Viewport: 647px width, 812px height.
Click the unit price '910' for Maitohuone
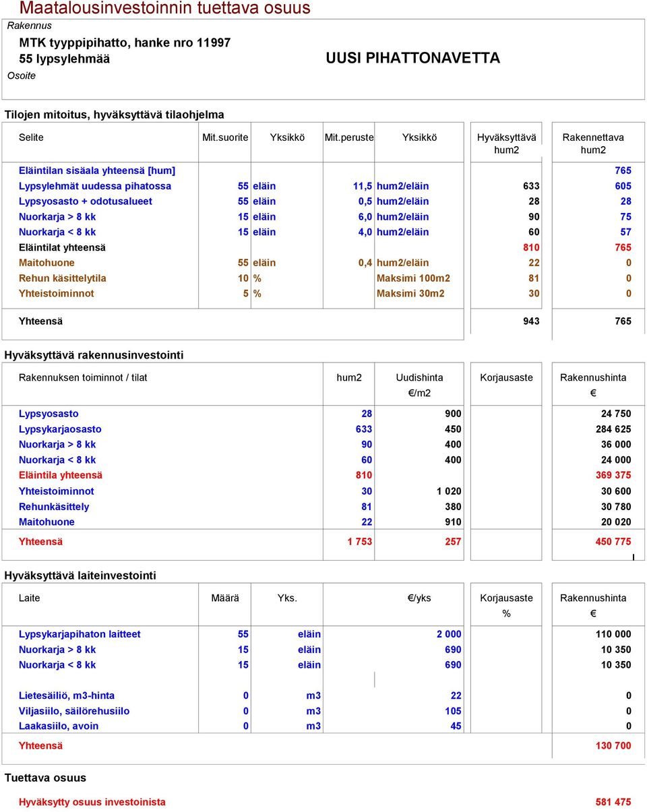pyautogui.click(x=453, y=522)
